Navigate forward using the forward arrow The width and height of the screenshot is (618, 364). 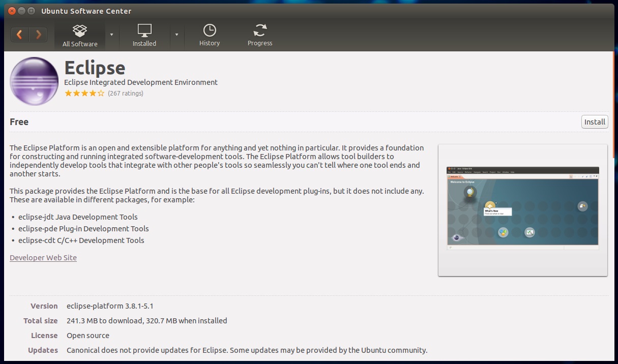[x=38, y=35]
